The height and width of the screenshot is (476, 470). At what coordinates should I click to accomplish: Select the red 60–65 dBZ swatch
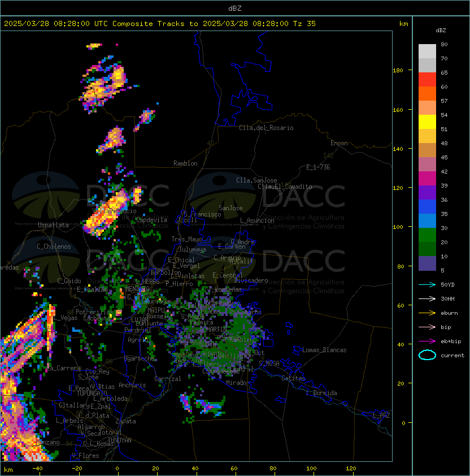point(427,80)
